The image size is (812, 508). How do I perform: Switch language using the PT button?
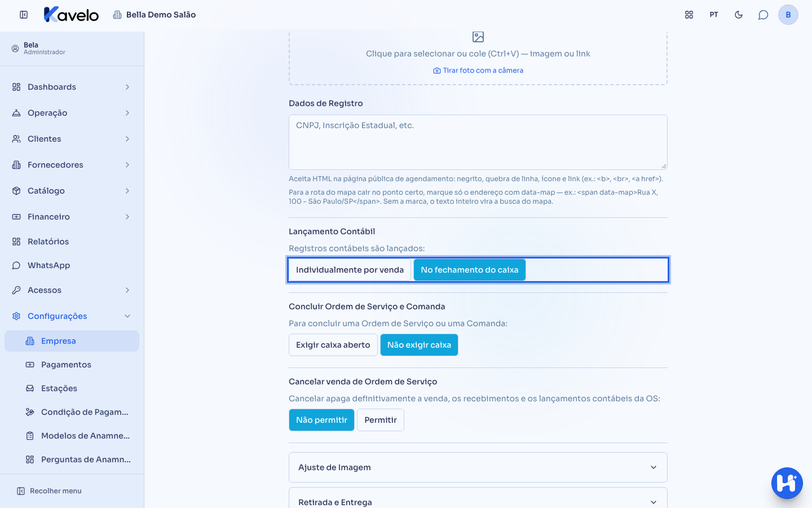[x=714, y=15]
